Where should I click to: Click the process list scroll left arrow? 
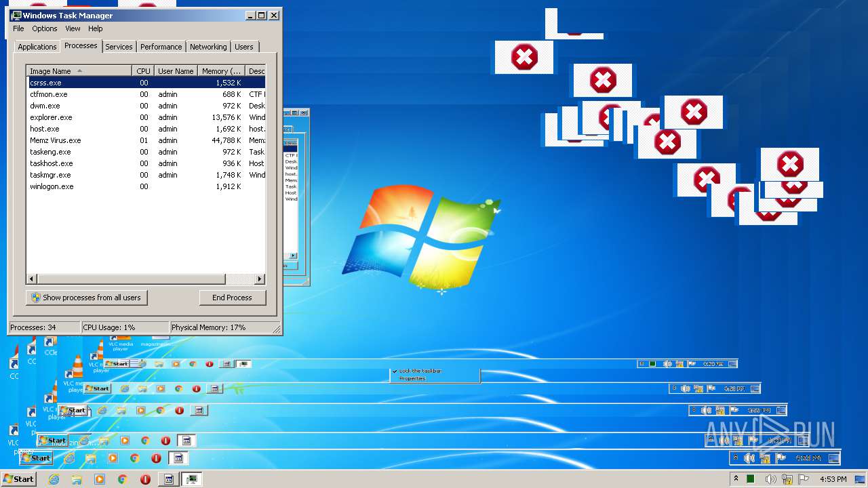pyautogui.click(x=31, y=279)
